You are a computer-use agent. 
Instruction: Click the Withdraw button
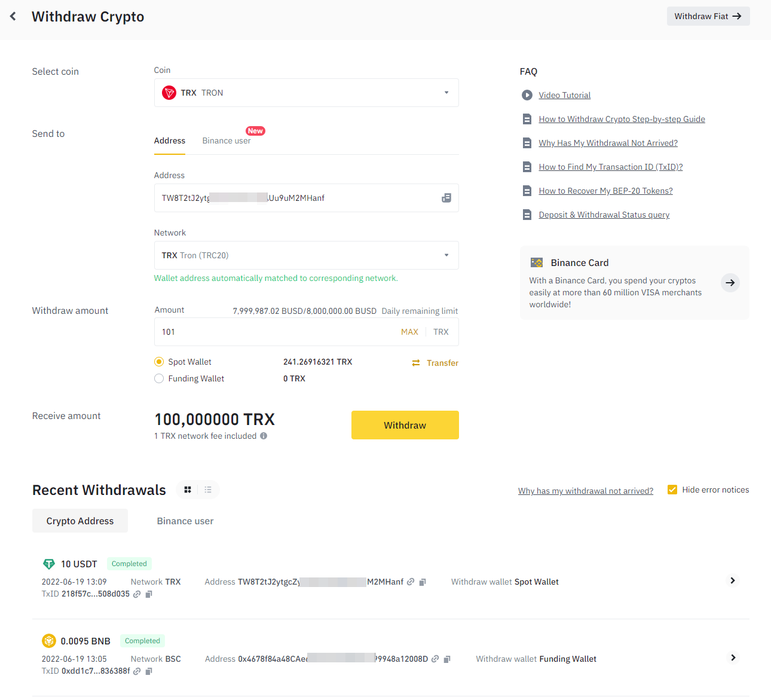tap(405, 425)
